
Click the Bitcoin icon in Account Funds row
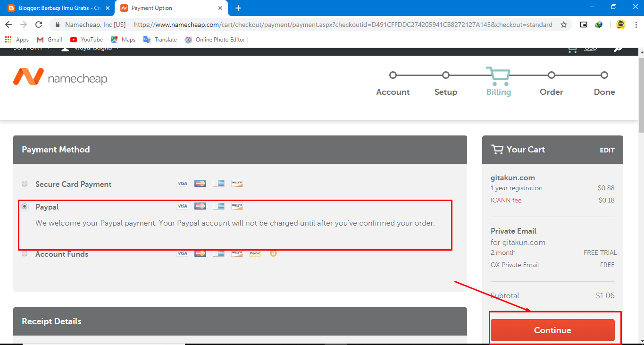click(273, 253)
